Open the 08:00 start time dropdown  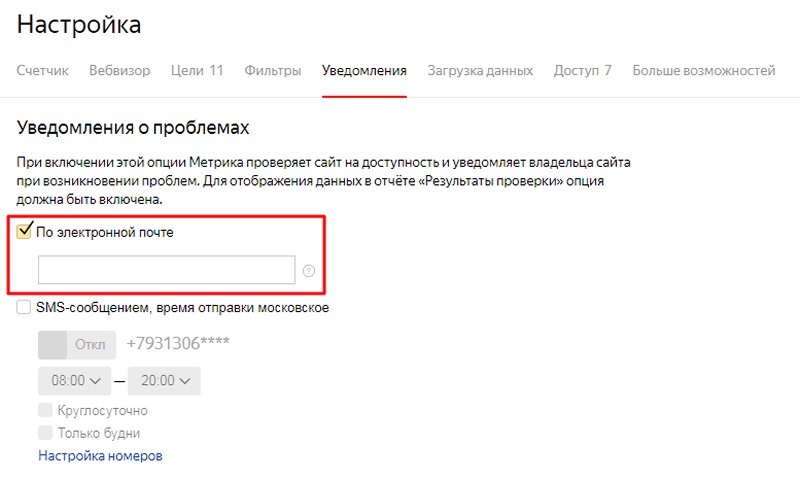(x=75, y=381)
